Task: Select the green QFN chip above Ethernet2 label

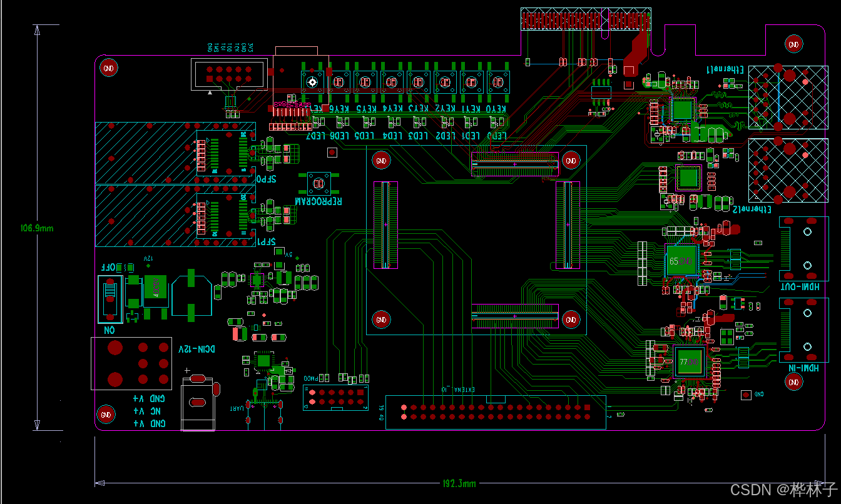Action: [x=688, y=178]
